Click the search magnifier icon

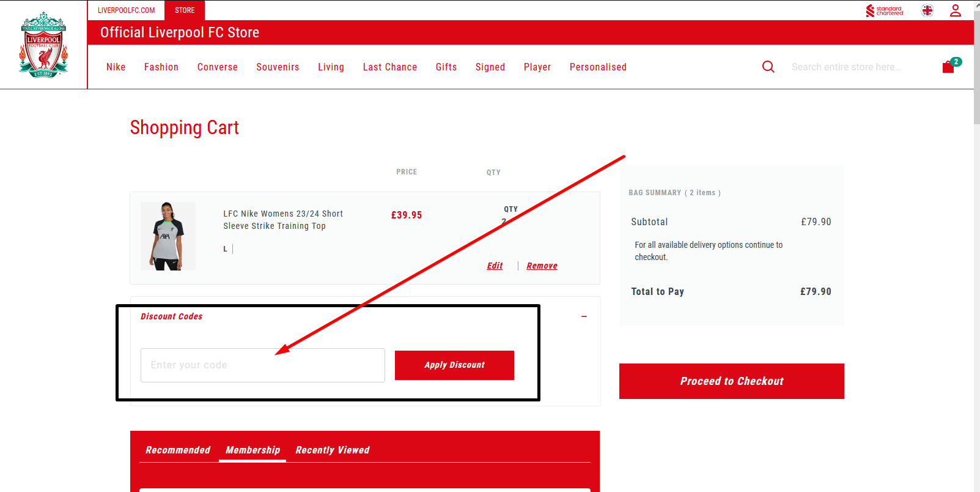click(x=768, y=67)
